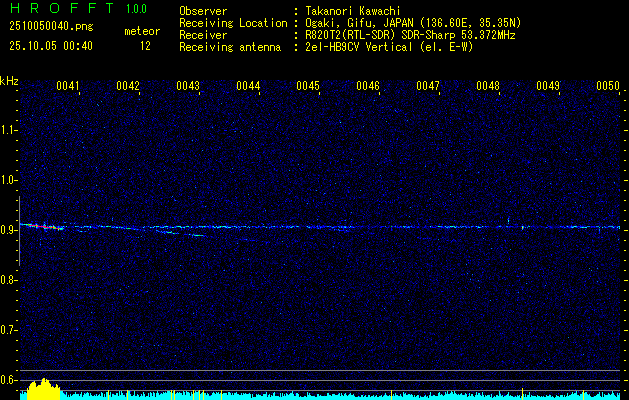
Task: Click the 0050 time marker
Action: pos(608,86)
